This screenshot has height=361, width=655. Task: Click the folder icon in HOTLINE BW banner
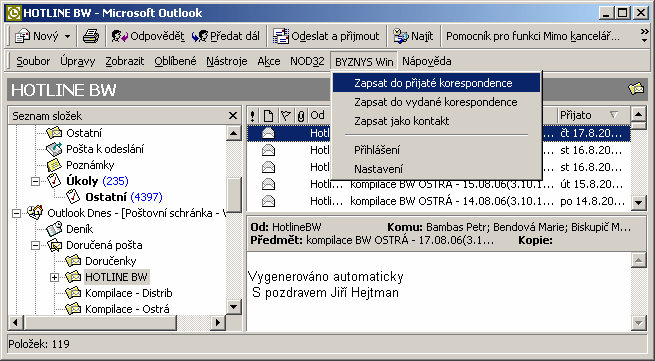click(x=636, y=89)
